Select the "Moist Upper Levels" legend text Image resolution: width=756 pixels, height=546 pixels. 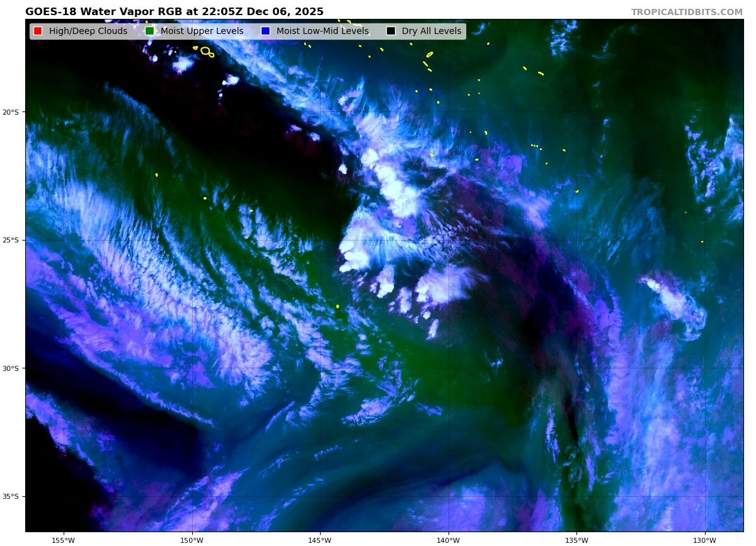tap(202, 31)
